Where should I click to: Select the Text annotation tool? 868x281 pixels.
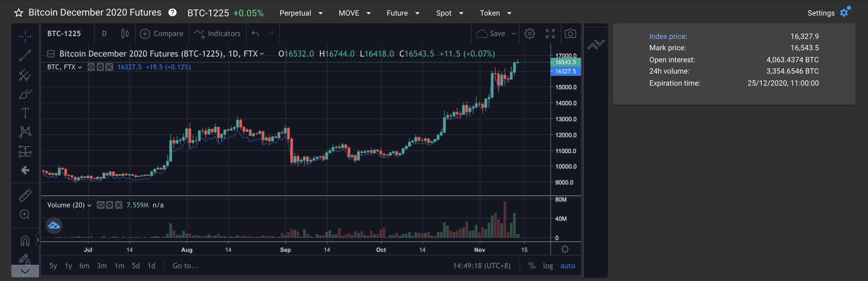pyautogui.click(x=25, y=113)
